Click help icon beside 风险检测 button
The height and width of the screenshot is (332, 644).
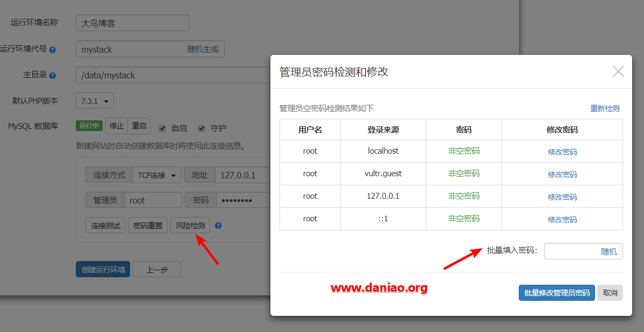[x=218, y=225]
